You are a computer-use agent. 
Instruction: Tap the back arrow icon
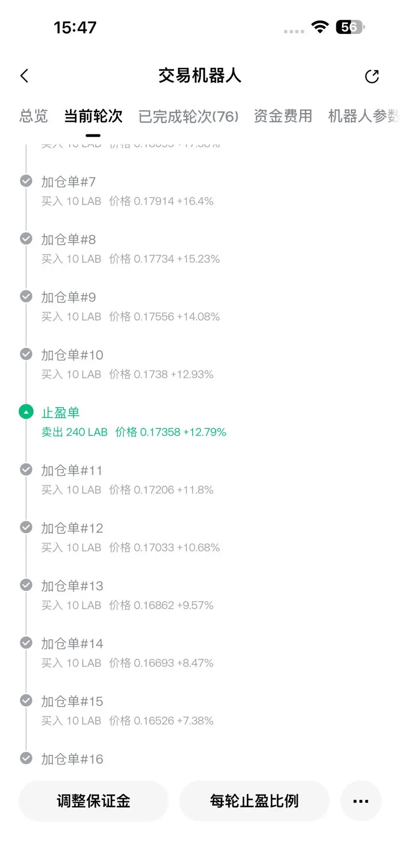(25, 76)
